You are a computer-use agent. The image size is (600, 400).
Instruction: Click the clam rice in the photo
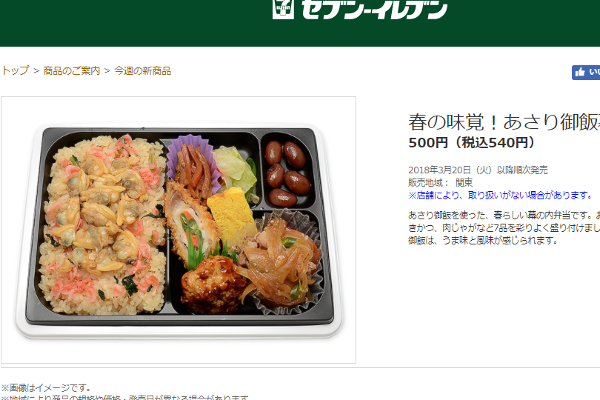101,225
